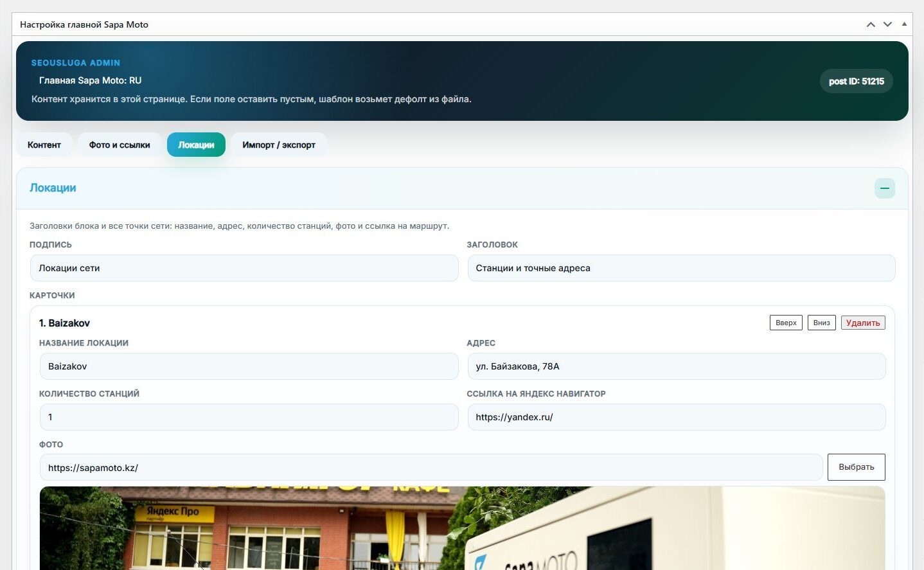
Task: Change the Количество станций field value
Action: [x=249, y=417]
